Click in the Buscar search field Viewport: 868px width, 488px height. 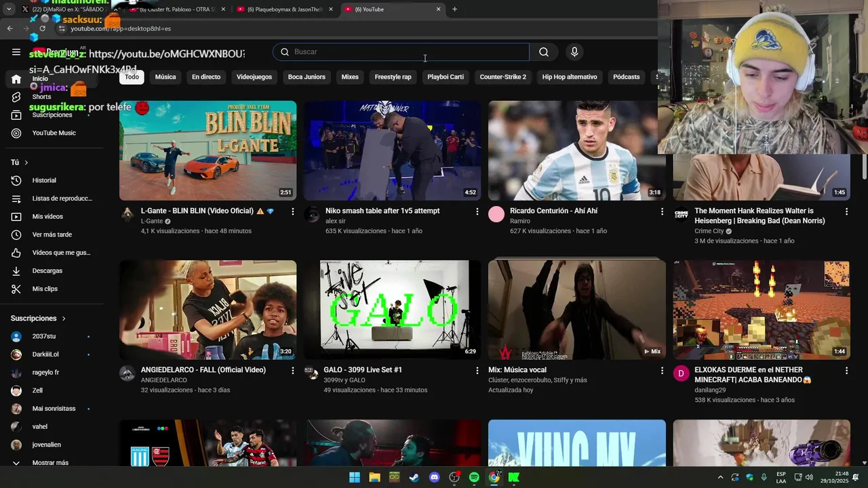click(x=401, y=52)
